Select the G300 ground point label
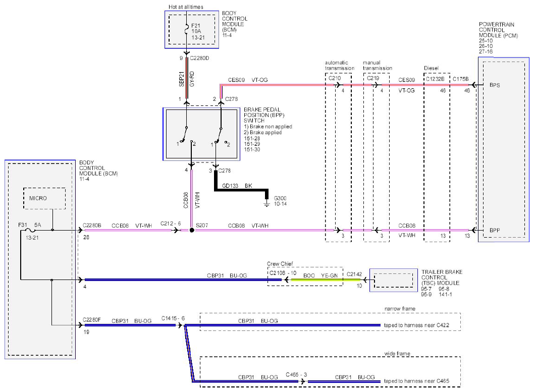Screen dimensions: 534x392 click(x=280, y=198)
